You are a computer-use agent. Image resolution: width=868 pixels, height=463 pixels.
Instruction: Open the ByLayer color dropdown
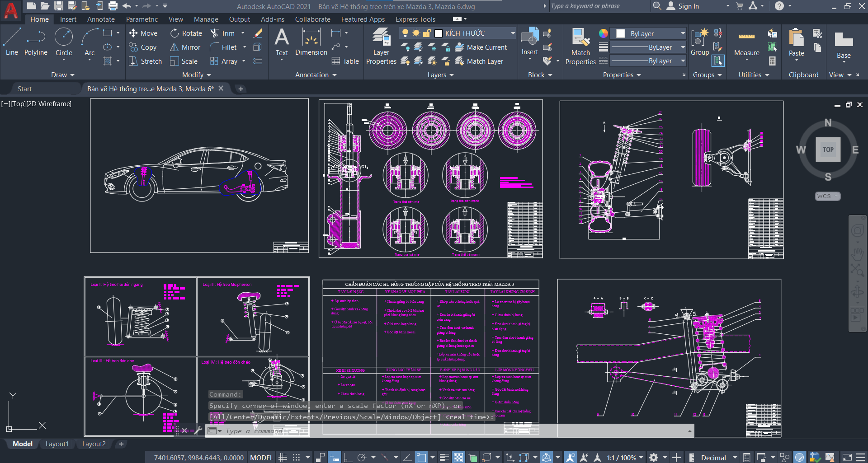point(683,33)
